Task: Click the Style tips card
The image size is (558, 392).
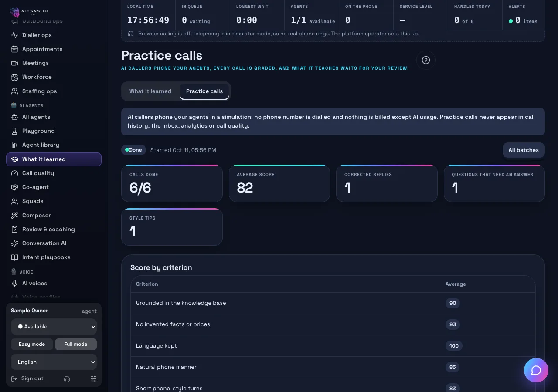Action: (172, 227)
